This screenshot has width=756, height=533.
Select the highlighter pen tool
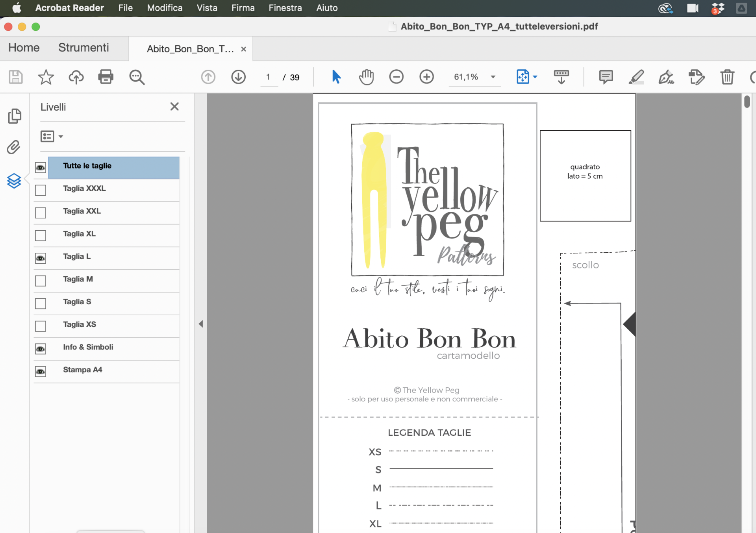point(636,77)
